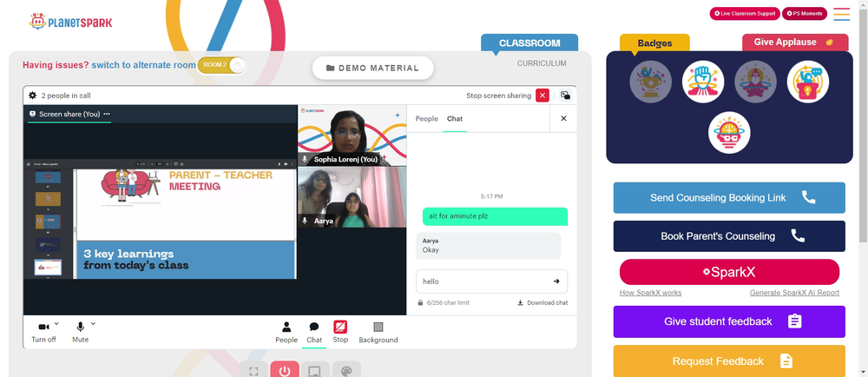Viewport: 868px width, 377px height.
Task: Send the chat message with arrow icon
Action: tap(556, 281)
